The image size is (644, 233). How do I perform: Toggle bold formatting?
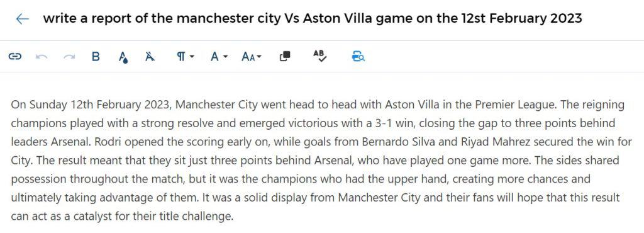96,57
